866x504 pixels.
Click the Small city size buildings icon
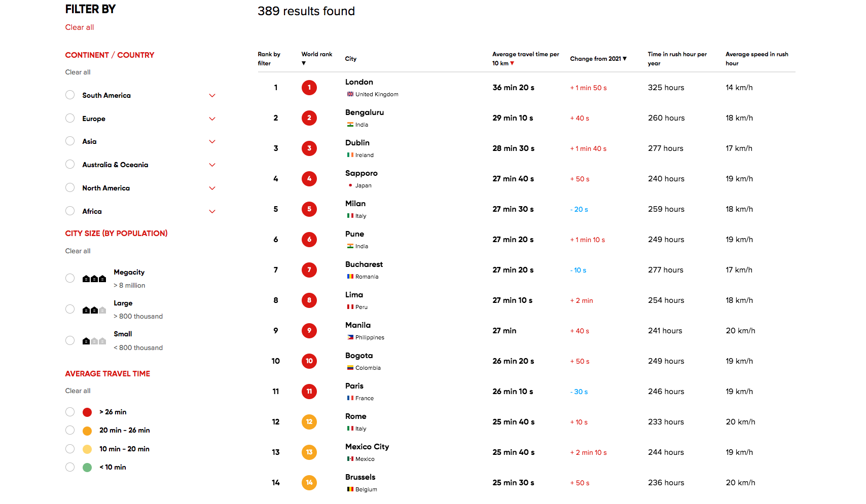(x=94, y=341)
